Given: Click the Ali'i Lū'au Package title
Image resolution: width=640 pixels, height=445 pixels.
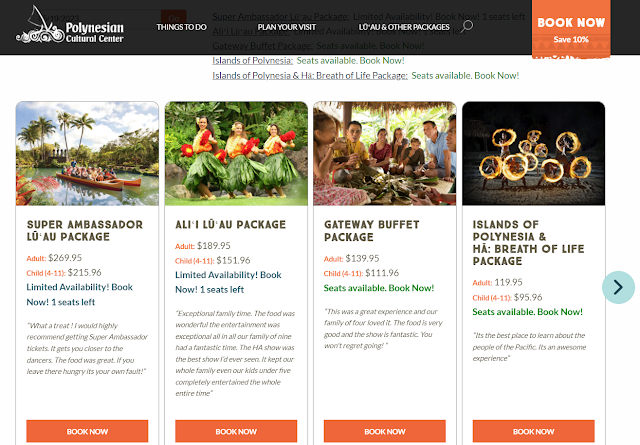Looking at the screenshot, I should tap(231, 225).
